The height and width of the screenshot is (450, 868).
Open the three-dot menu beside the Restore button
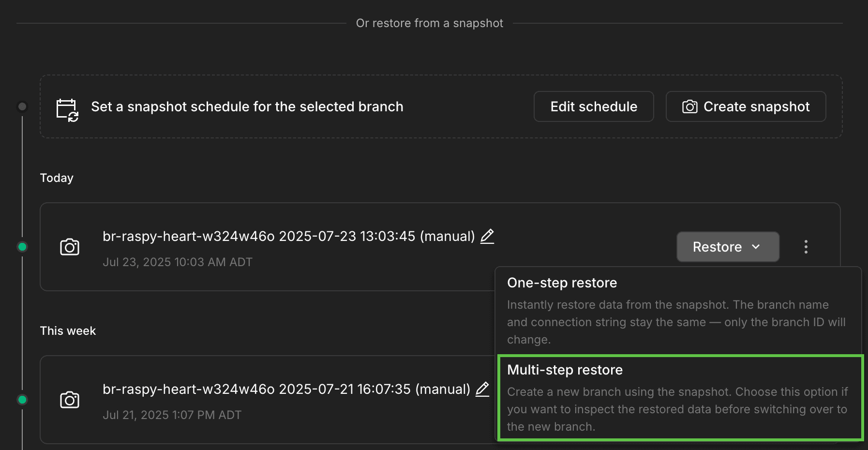tap(806, 247)
